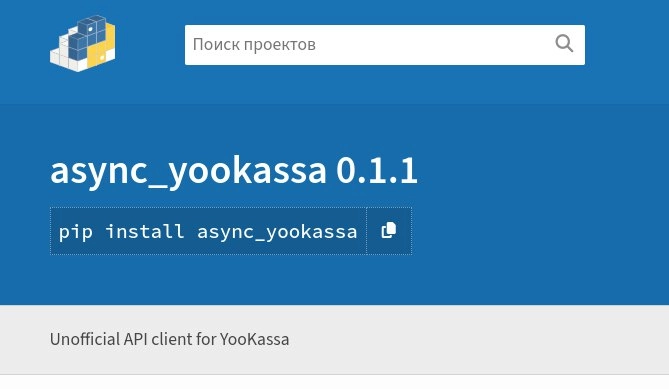Viewport: 669px width, 389px height.
Task: Select the 'pip install async_yookassa' command text
Action: pyautogui.click(x=208, y=232)
